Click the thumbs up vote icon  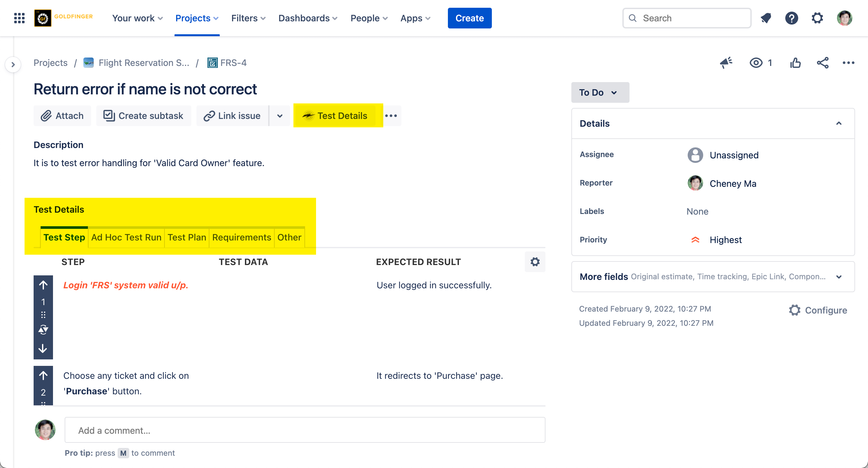click(795, 63)
